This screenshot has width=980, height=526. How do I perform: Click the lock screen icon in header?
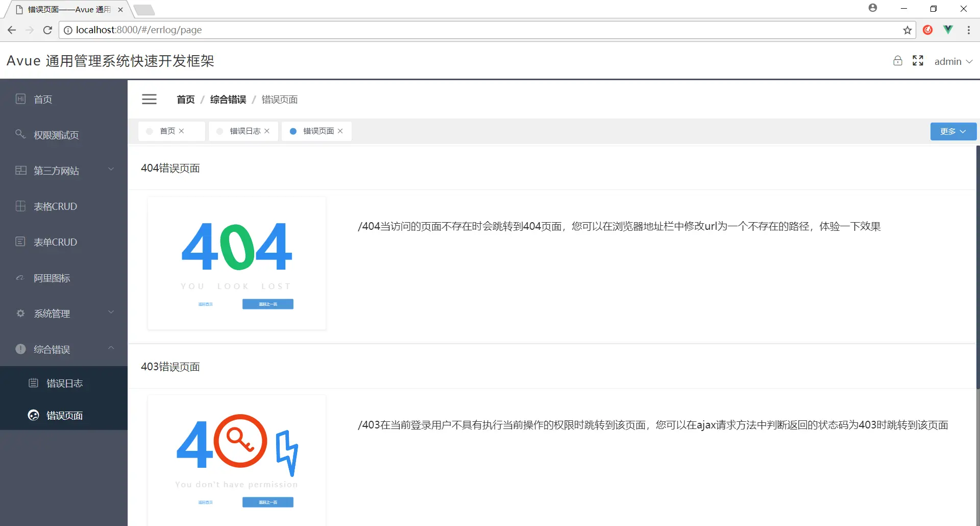(x=897, y=61)
